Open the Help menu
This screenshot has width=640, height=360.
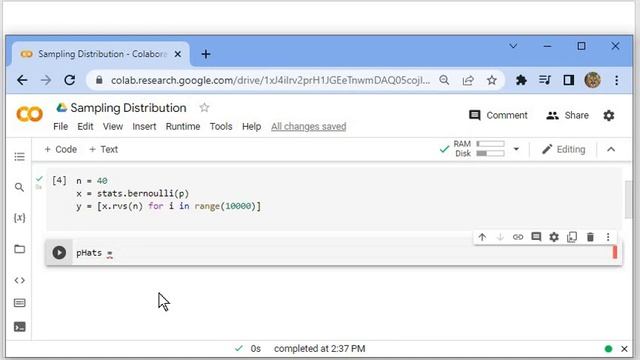251,127
